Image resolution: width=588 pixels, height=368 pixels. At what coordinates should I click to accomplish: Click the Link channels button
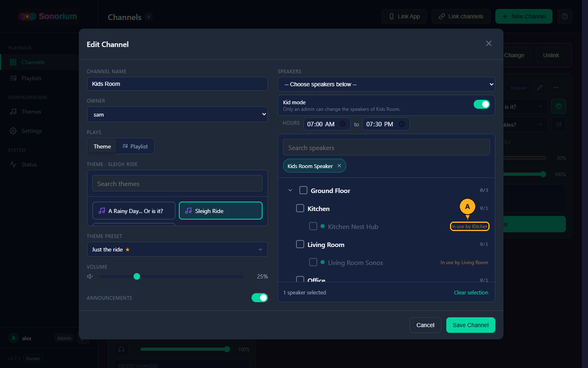coord(461,16)
